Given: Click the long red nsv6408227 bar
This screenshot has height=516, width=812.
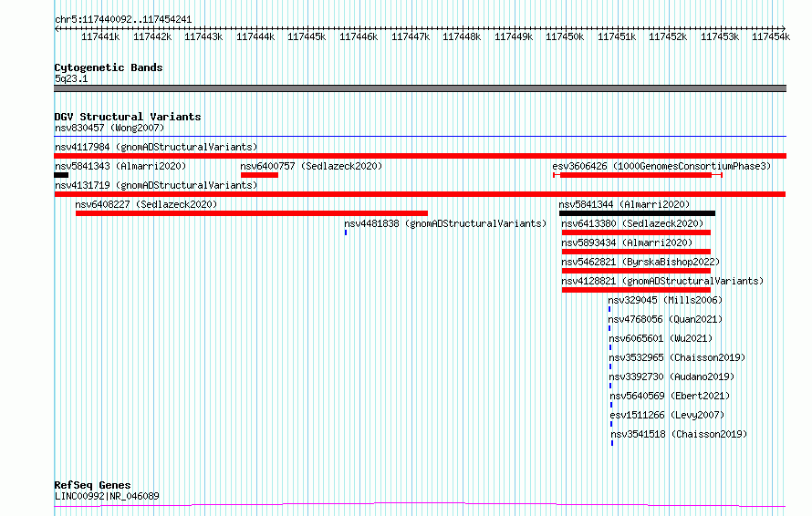Looking at the screenshot, I should [x=252, y=213].
